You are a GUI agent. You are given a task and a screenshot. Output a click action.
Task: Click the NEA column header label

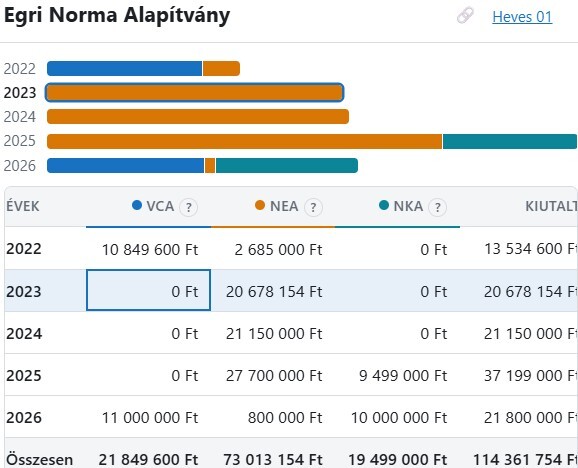click(x=284, y=206)
